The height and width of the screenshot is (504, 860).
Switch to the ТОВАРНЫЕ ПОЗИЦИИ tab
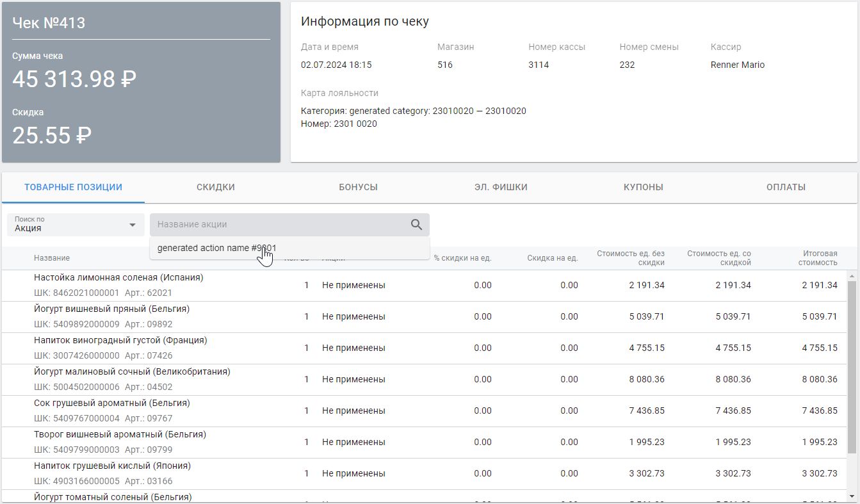(x=73, y=187)
